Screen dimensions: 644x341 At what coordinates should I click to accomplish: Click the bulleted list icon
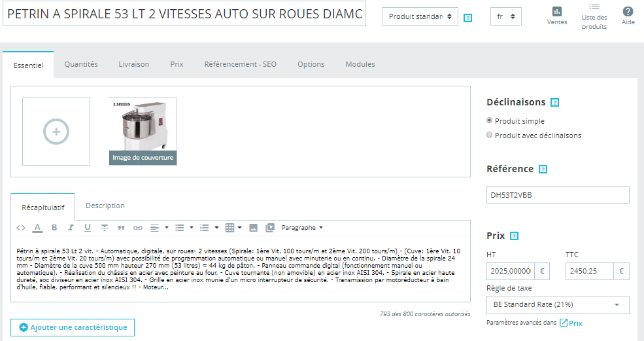coord(180,228)
